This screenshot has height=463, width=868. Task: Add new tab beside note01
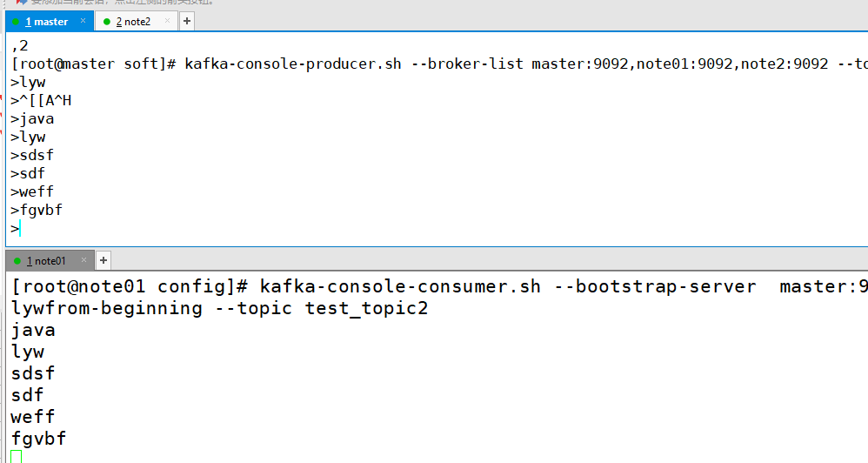coord(103,260)
